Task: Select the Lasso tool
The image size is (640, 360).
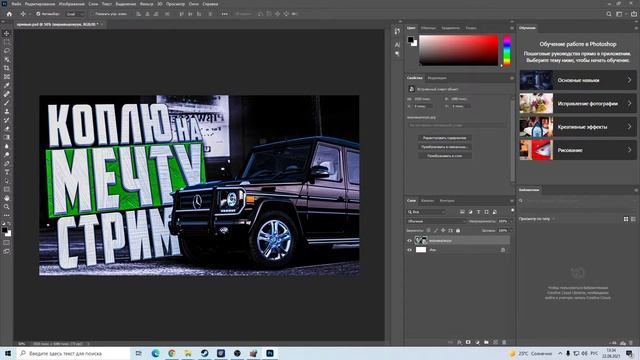Action: [7, 51]
